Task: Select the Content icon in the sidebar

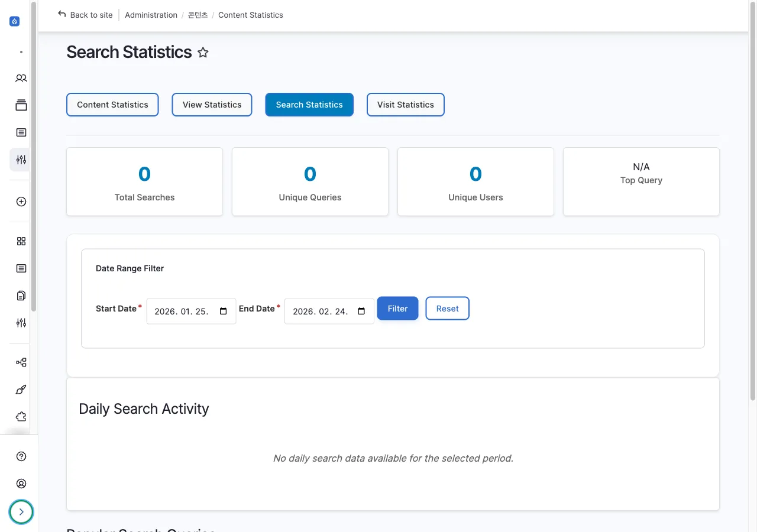Action: click(21, 132)
